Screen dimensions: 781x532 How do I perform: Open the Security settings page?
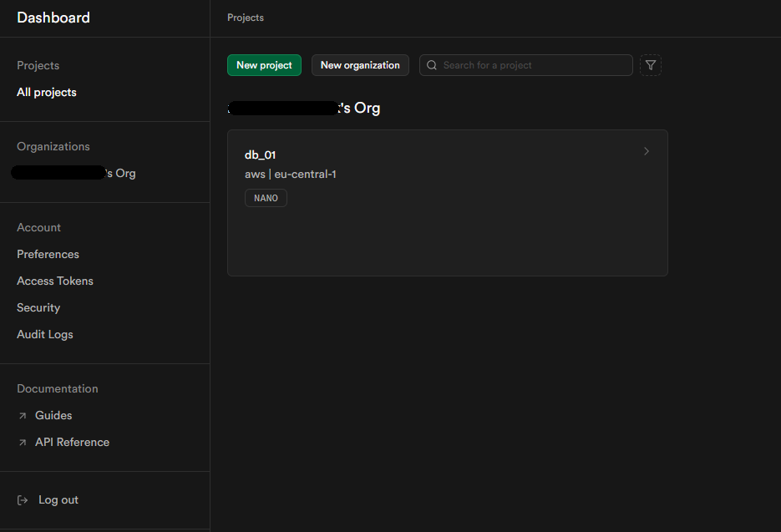click(x=38, y=307)
